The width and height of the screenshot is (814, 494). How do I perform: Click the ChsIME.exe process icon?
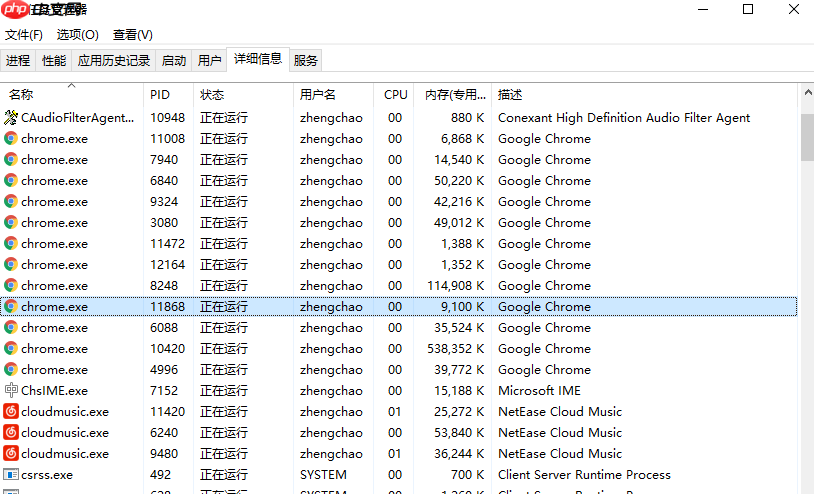coord(10,390)
